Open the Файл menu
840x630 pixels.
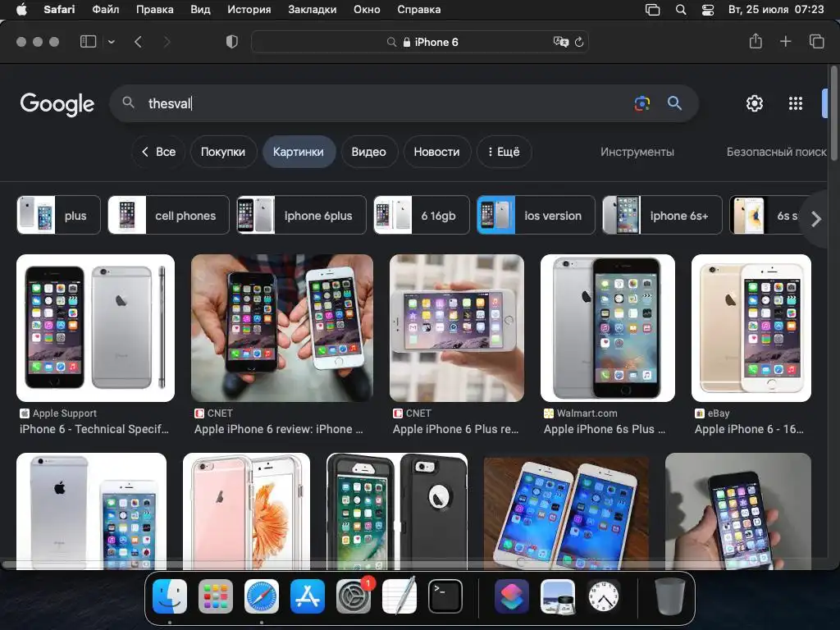point(106,10)
